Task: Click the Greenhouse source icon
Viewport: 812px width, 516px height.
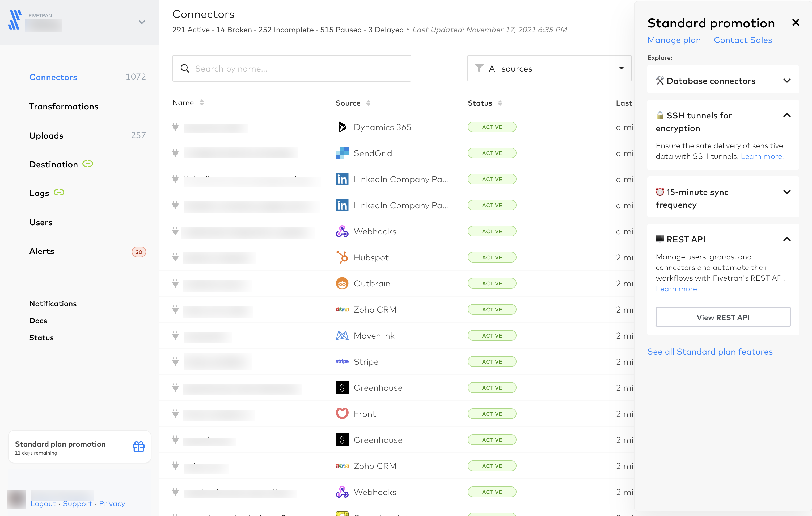Action: [x=343, y=388]
